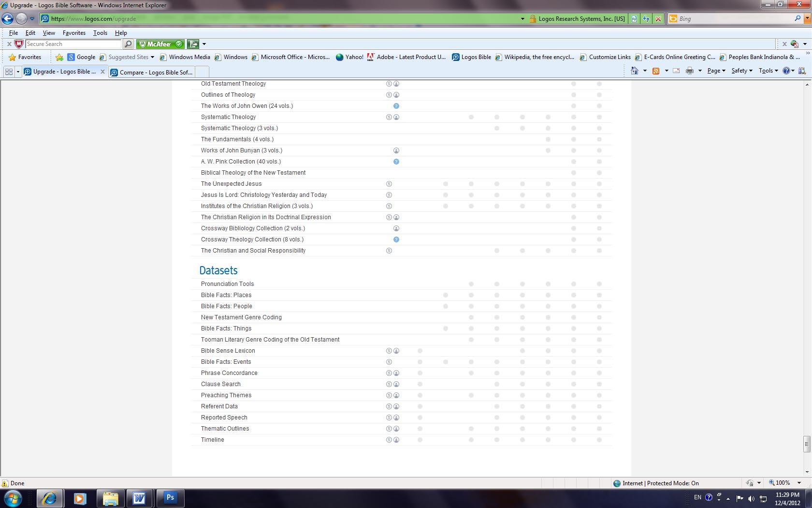Click the circled 5 icon beside The Unexpected Jesus
The height and width of the screenshot is (508, 812).
click(389, 184)
